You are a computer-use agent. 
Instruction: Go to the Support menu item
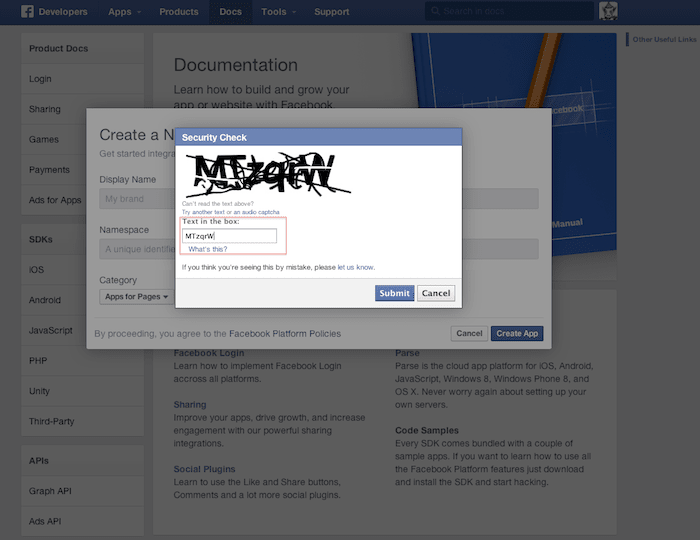coord(331,12)
